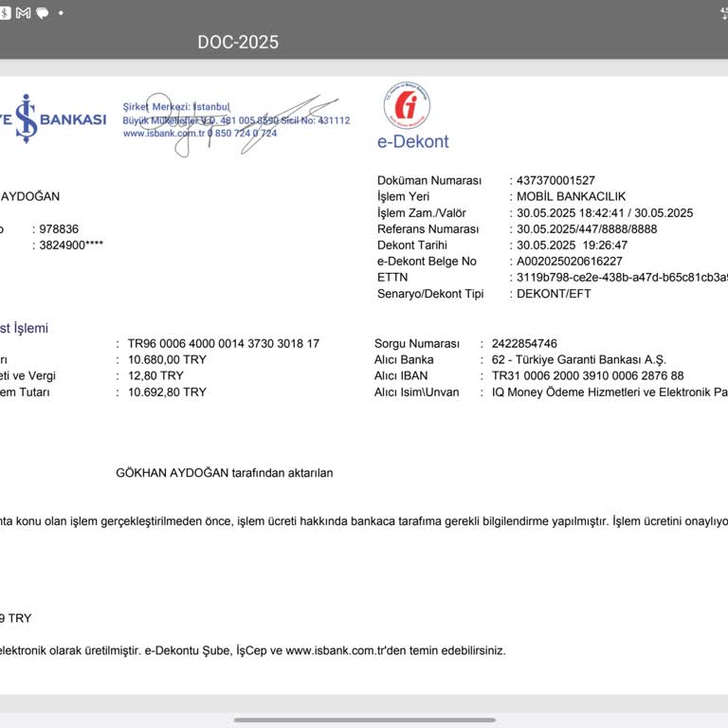Select total amount 10.692,80 TRY

(167, 391)
